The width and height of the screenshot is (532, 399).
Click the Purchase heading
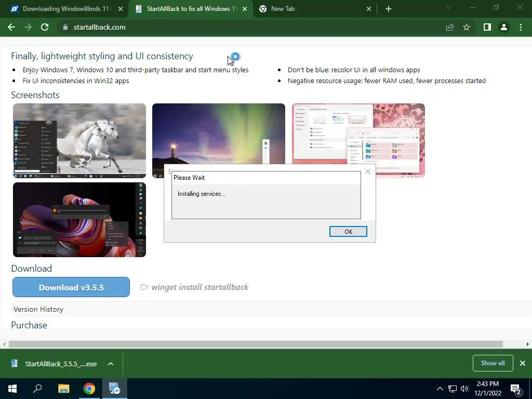tap(29, 325)
